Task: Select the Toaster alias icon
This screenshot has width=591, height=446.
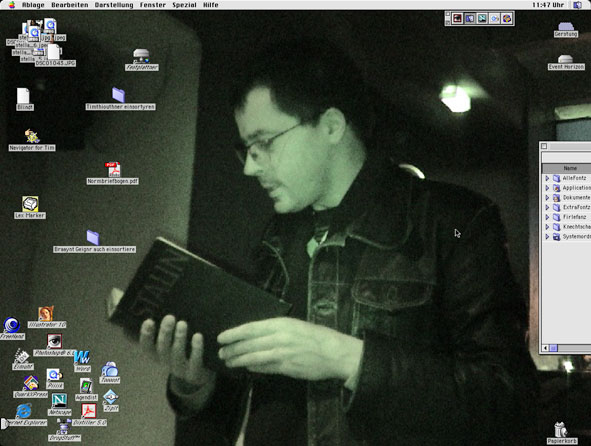Action: pyautogui.click(x=110, y=369)
